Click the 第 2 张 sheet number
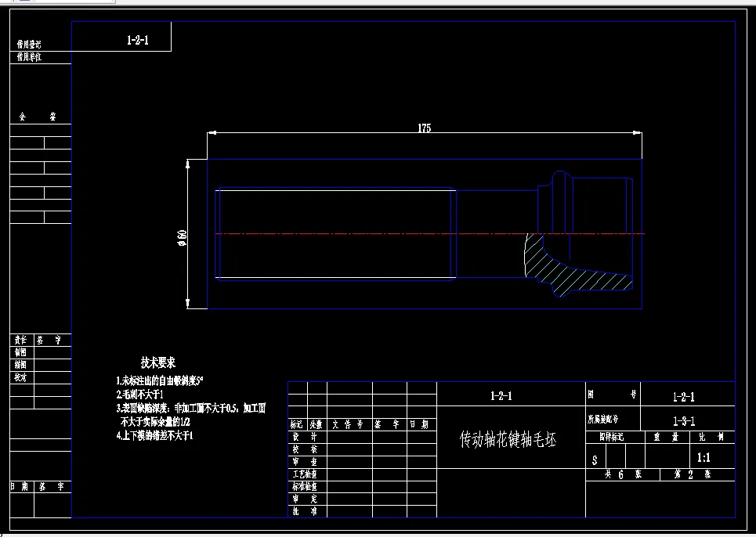 (x=693, y=474)
